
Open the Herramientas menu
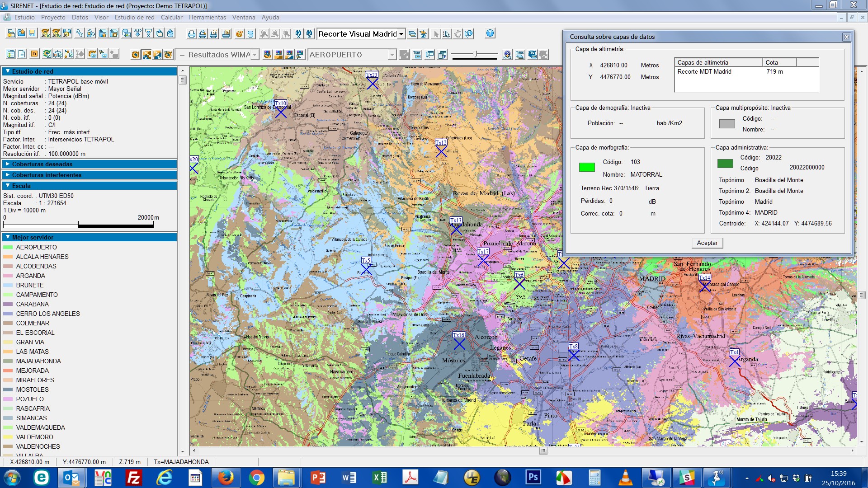pyautogui.click(x=207, y=17)
